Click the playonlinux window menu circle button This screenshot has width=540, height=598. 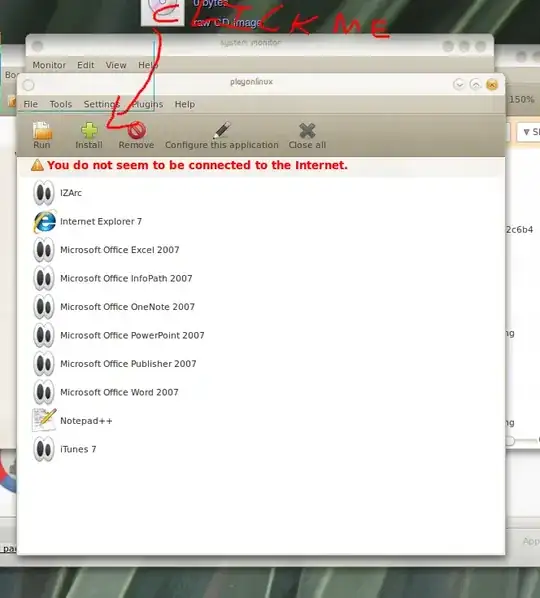(28, 85)
